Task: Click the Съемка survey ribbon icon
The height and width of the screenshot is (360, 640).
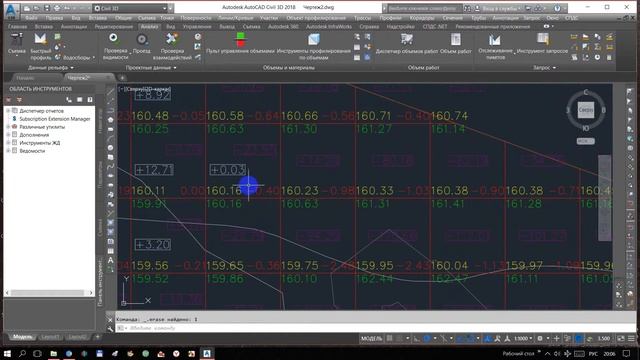Action: pos(17,44)
